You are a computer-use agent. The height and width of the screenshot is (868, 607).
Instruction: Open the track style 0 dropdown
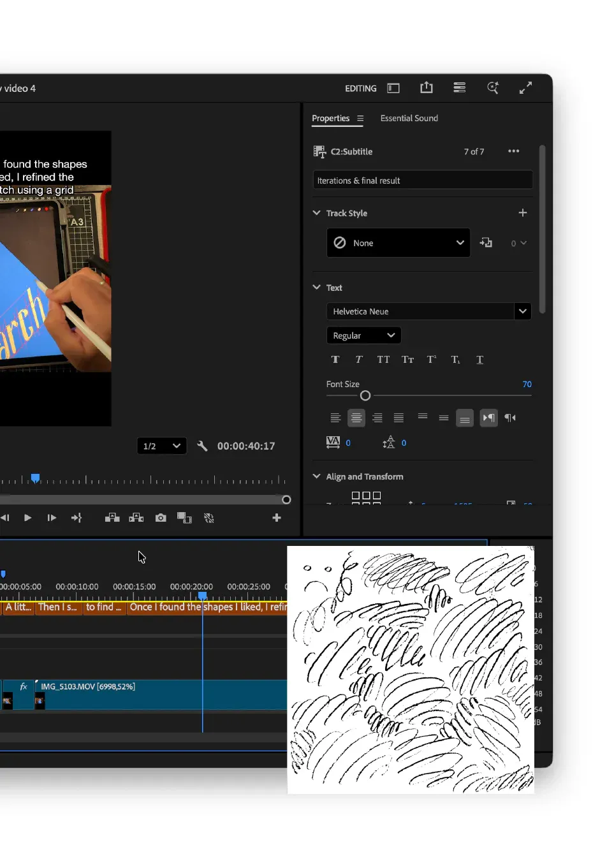click(x=519, y=243)
